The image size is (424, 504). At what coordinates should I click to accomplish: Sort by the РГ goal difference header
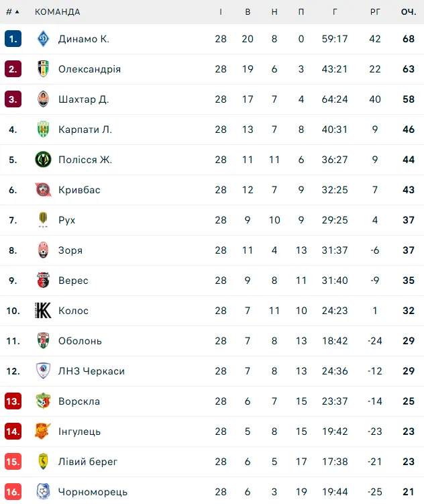pyautogui.click(x=375, y=12)
